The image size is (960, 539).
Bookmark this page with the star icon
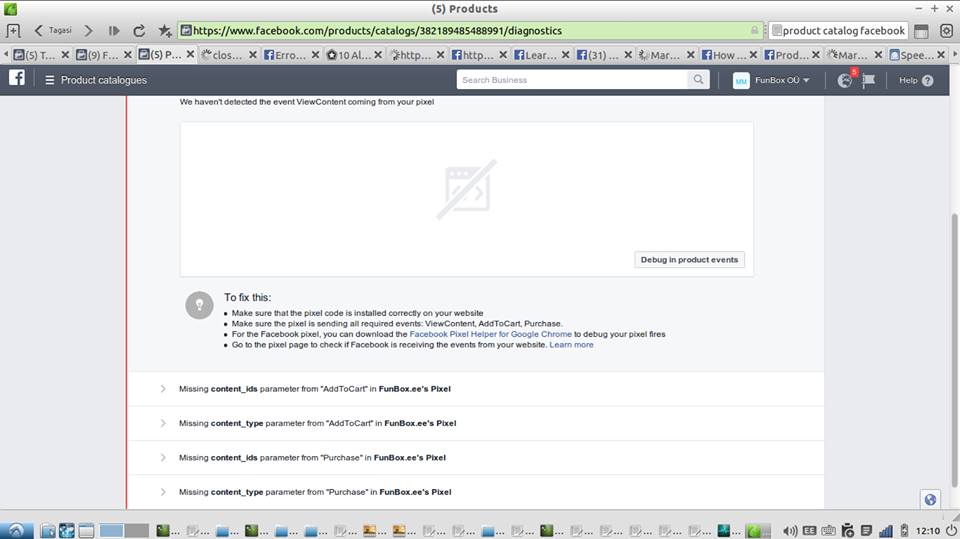(x=165, y=31)
